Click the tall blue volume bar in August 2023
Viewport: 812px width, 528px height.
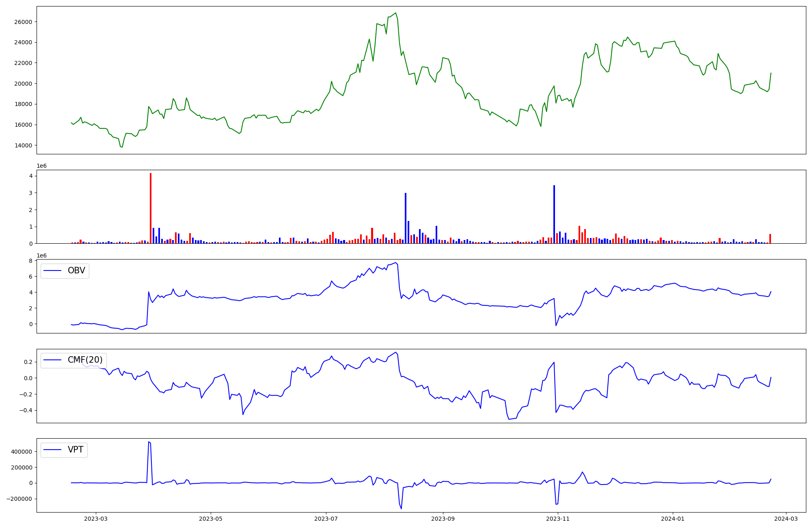click(406, 218)
